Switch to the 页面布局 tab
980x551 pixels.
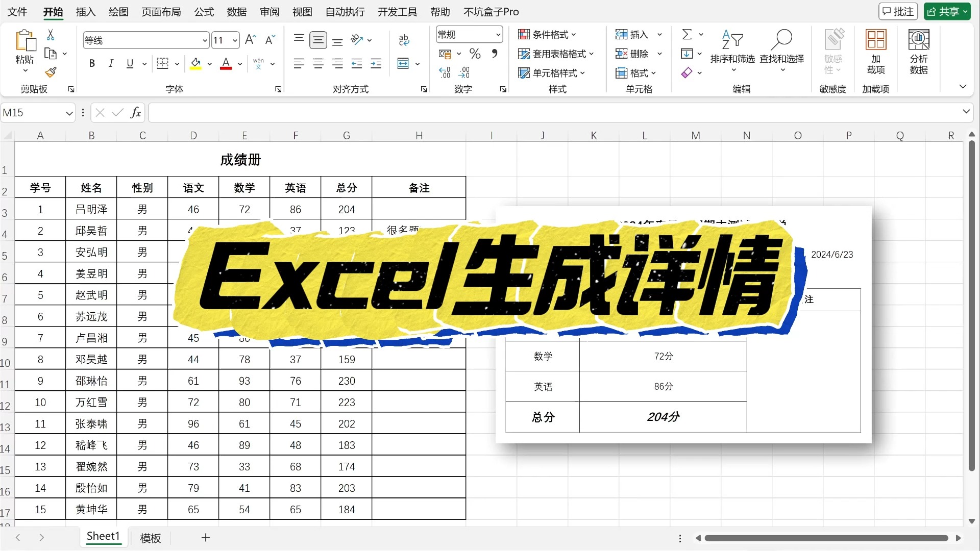161,12
